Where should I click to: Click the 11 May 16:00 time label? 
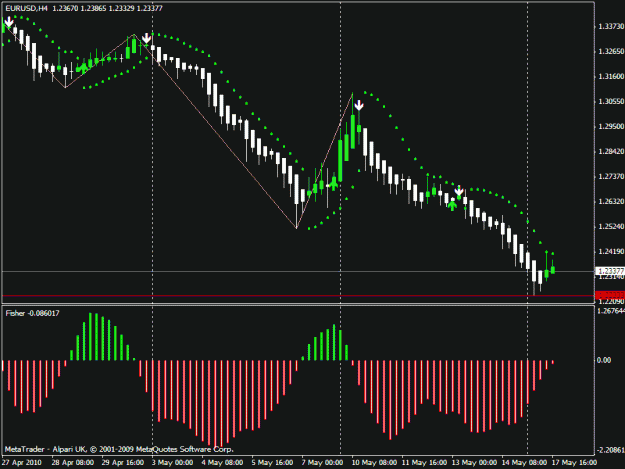424,462
